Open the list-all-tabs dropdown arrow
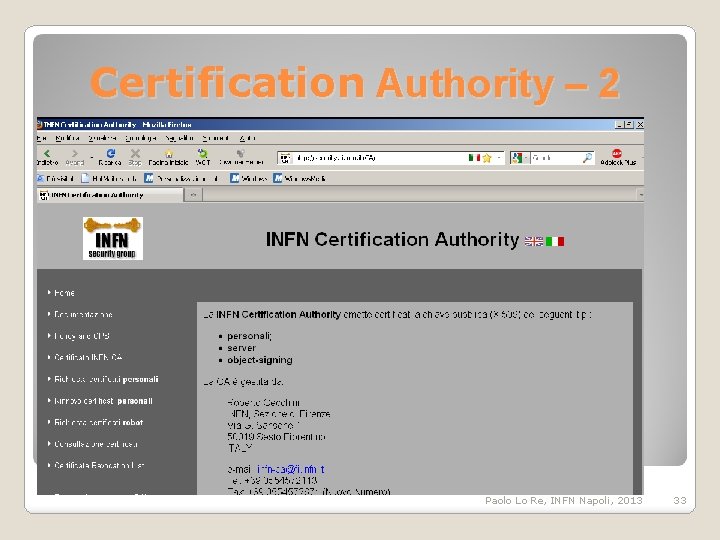This screenshot has width=720, height=540. [640, 195]
